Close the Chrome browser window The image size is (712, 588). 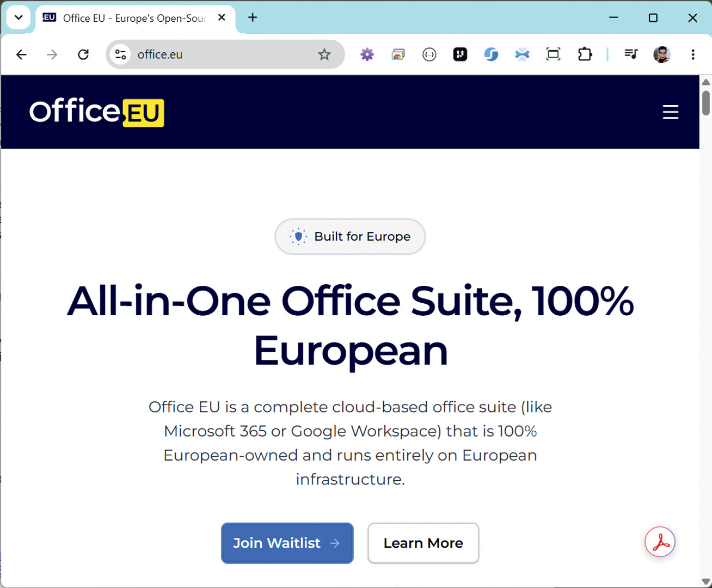pos(692,17)
